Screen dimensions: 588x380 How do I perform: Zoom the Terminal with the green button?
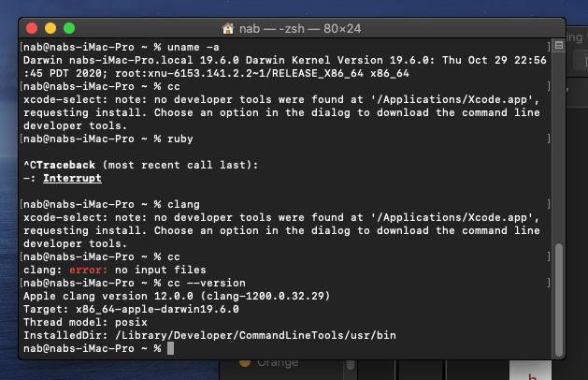tap(69, 29)
